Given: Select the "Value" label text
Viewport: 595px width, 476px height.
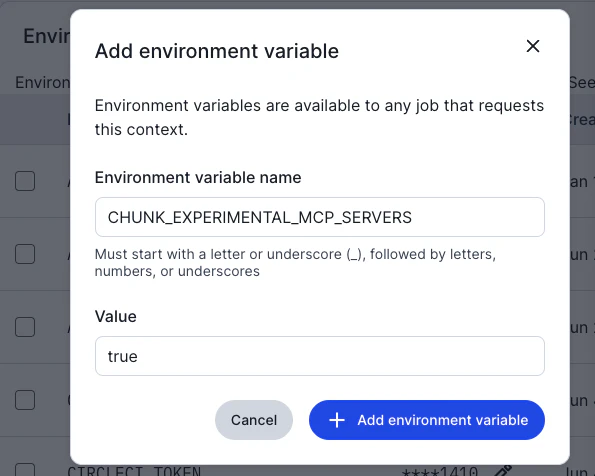Looking at the screenshot, I should tap(115, 316).
